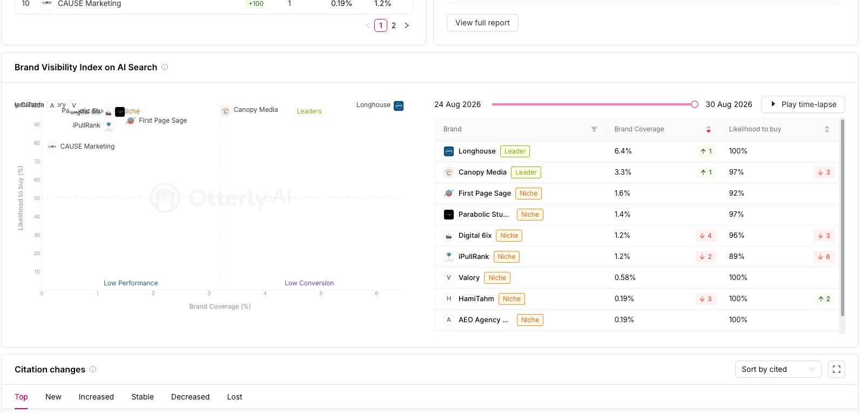
Task: Click the AEO Agency A avatar in table
Action: tap(449, 320)
